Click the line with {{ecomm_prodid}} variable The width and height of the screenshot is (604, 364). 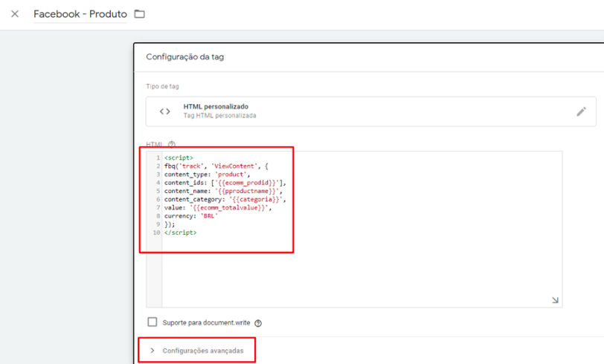click(x=225, y=183)
